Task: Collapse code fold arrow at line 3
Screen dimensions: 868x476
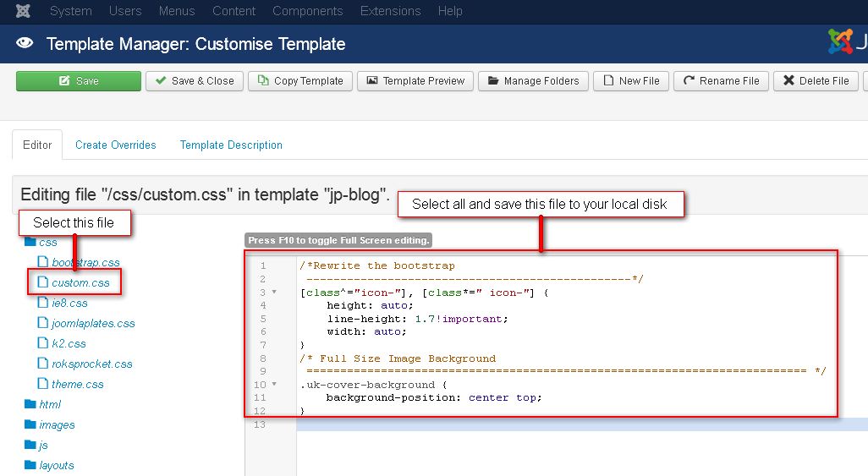Action: [x=274, y=292]
